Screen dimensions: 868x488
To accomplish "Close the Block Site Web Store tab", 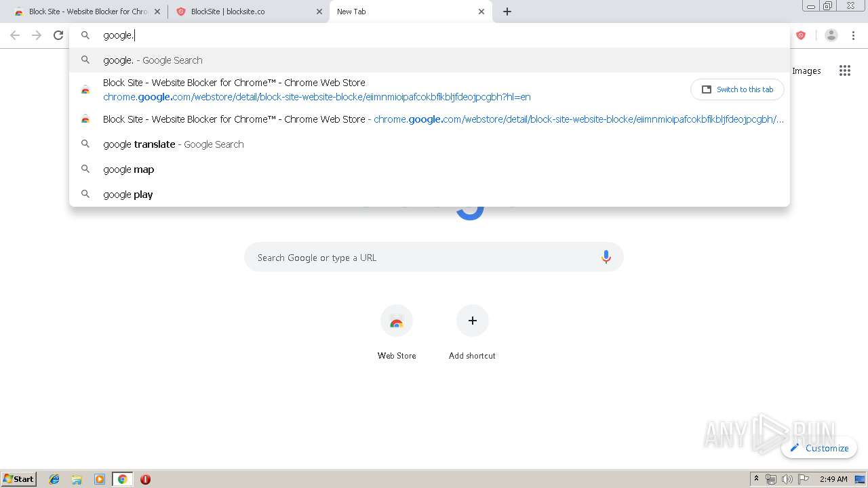I will click(x=157, y=12).
